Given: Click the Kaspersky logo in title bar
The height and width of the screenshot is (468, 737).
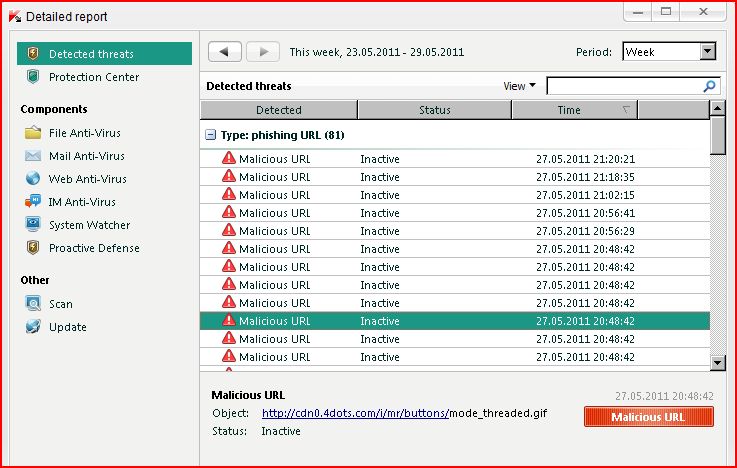Looking at the screenshot, I should pos(15,16).
